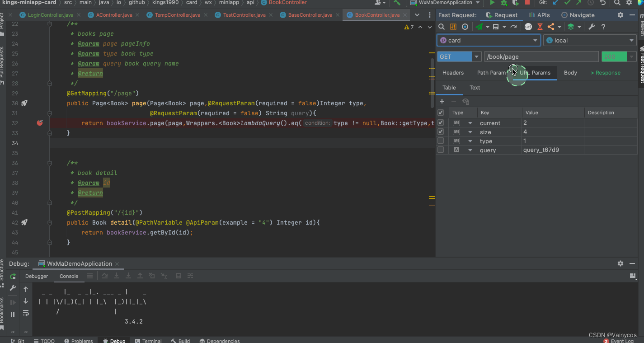Click the Fast Request search icon
This screenshot has height=343, width=644.
tap(442, 27)
